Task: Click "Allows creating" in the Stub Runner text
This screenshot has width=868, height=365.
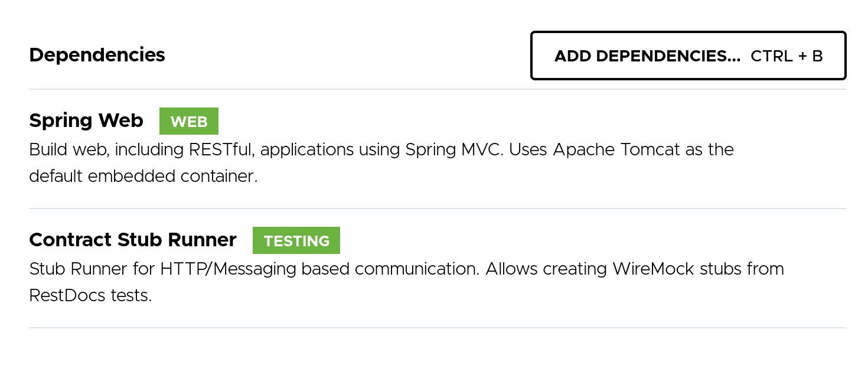Action: [546, 269]
